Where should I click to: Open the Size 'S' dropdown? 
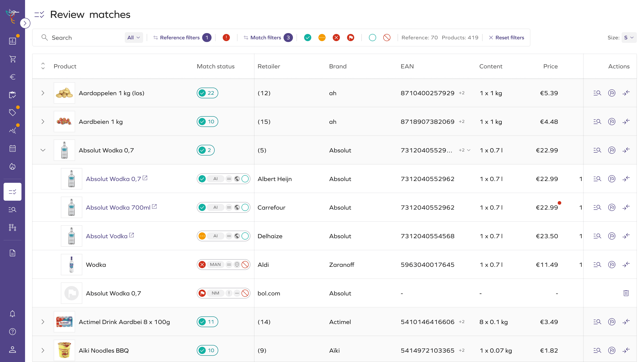[x=629, y=38]
